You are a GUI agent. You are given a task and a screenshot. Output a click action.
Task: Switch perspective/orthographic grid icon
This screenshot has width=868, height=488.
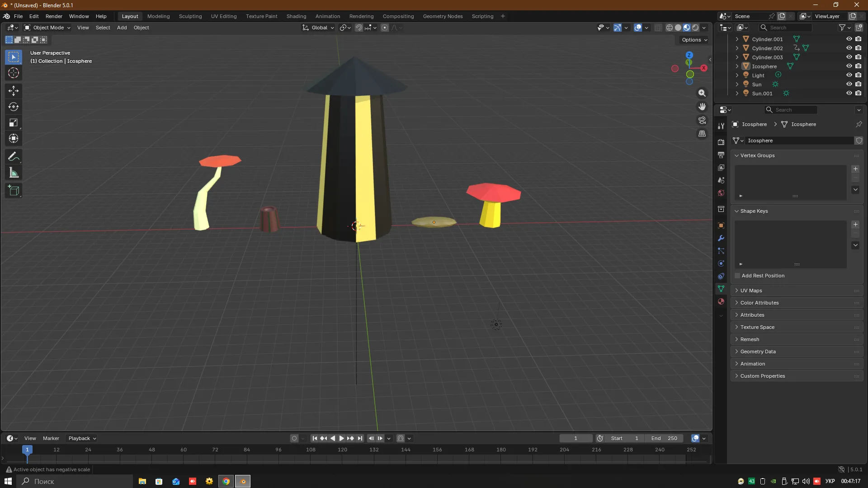pyautogui.click(x=702, y=134)
